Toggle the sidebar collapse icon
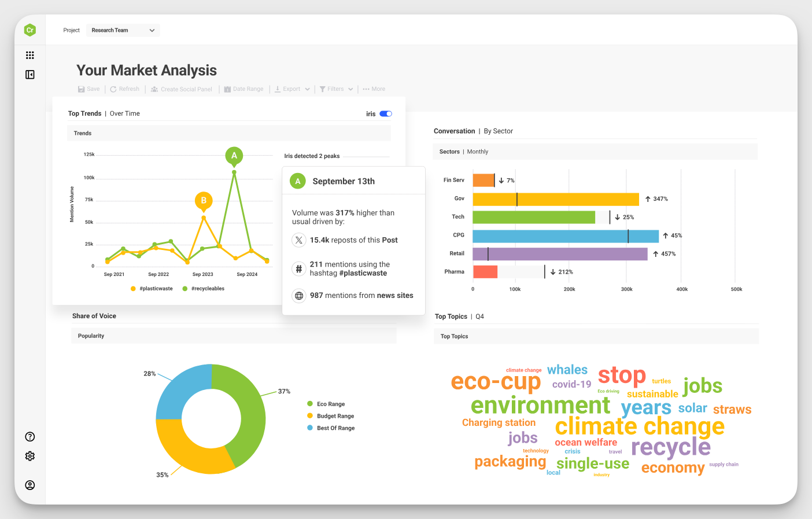The width and height of the screenshot is (812, 519). tap(29, 75)
